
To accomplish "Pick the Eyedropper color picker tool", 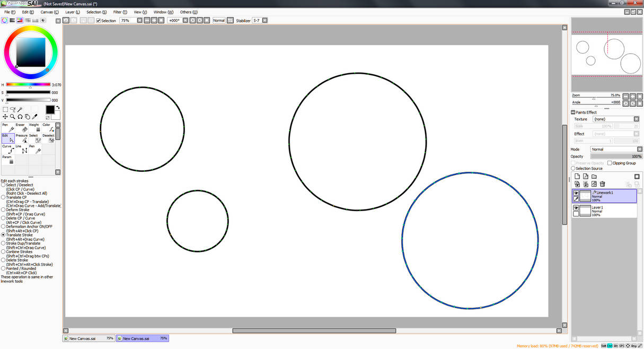I will coord(35,117).
